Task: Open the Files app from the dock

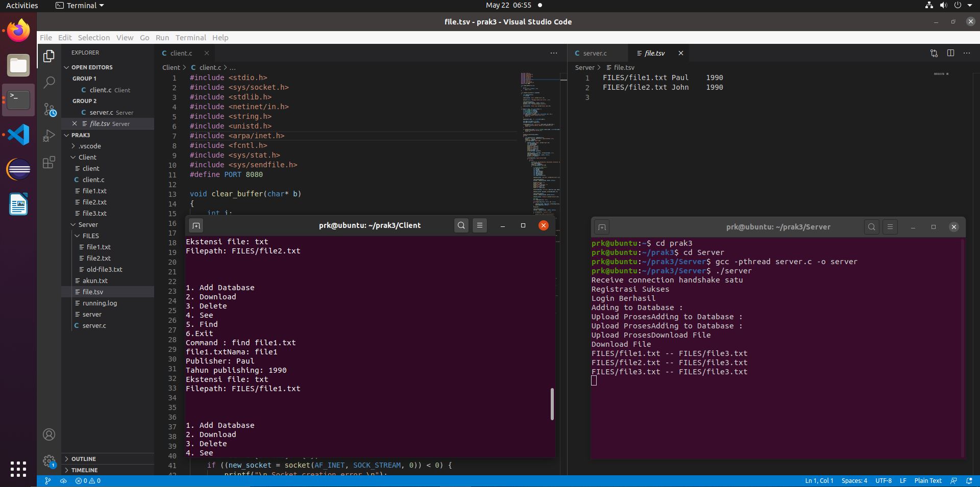Action: (x=18, y=65)
